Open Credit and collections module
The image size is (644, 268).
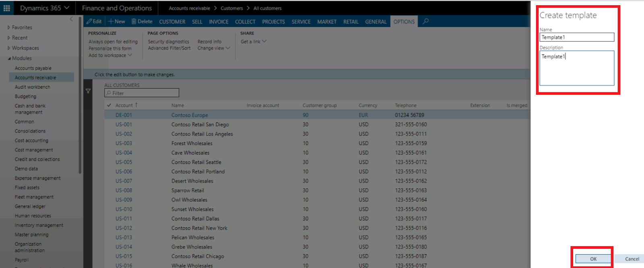tap(37, 159)
